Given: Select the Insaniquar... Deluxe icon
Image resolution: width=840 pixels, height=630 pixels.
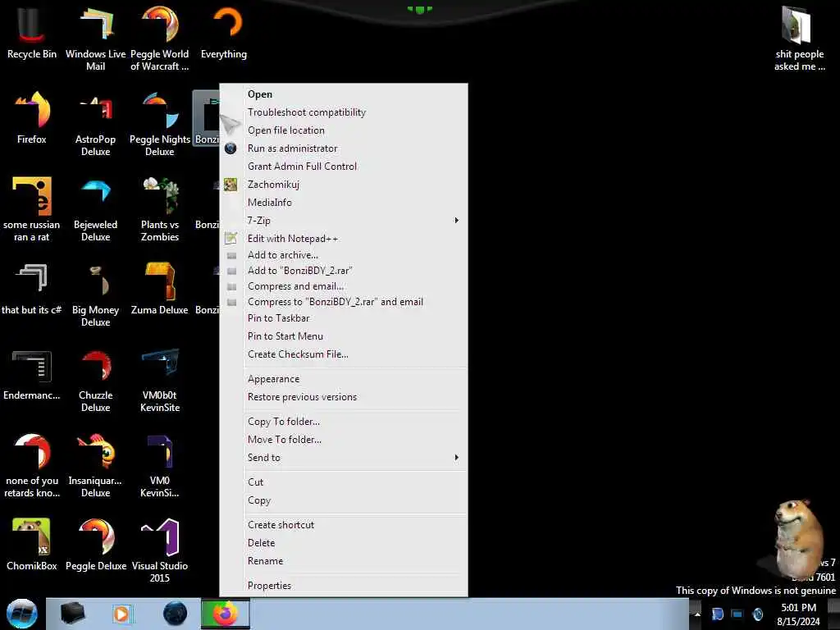Looking at the screenshot, I should pos(95,465).
